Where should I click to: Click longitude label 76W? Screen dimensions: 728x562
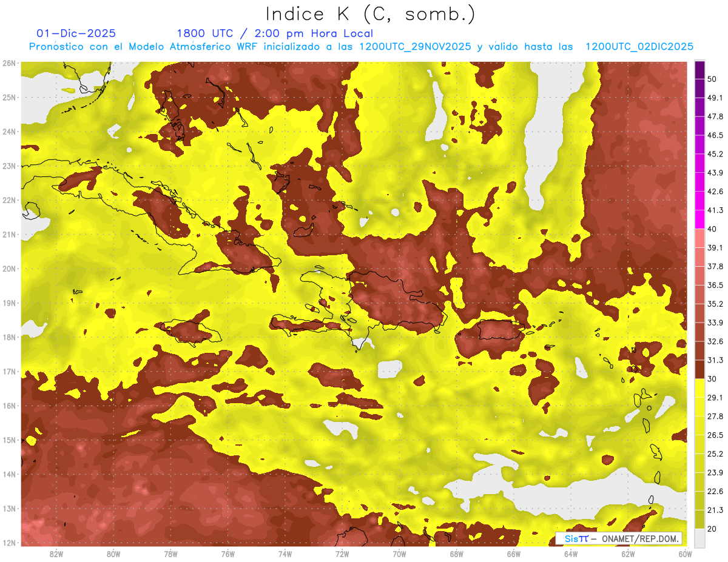pyautogui.click(x=227, y=554)
